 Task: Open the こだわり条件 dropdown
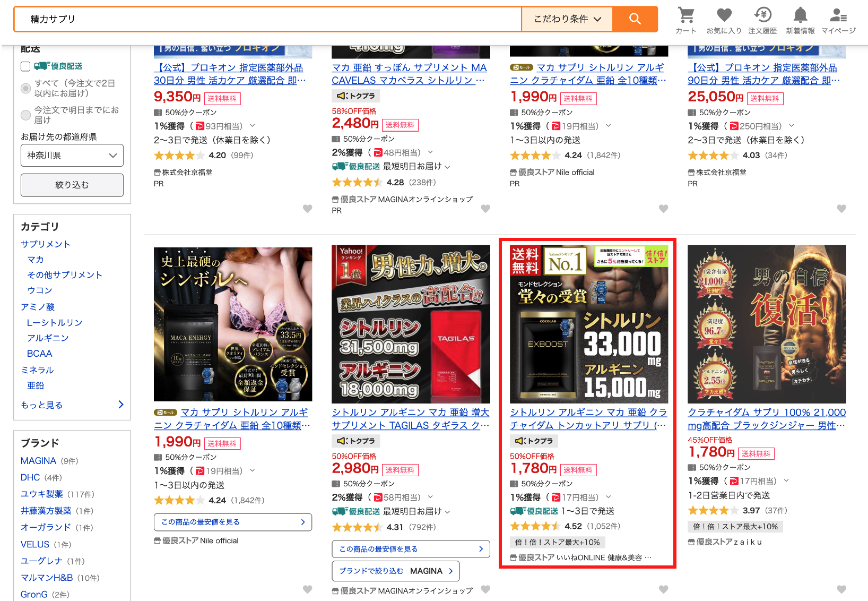567,19
